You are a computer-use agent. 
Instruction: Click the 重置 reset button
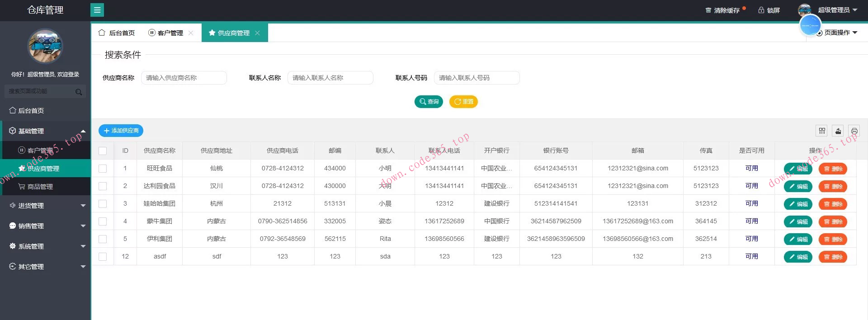(463, 102)
